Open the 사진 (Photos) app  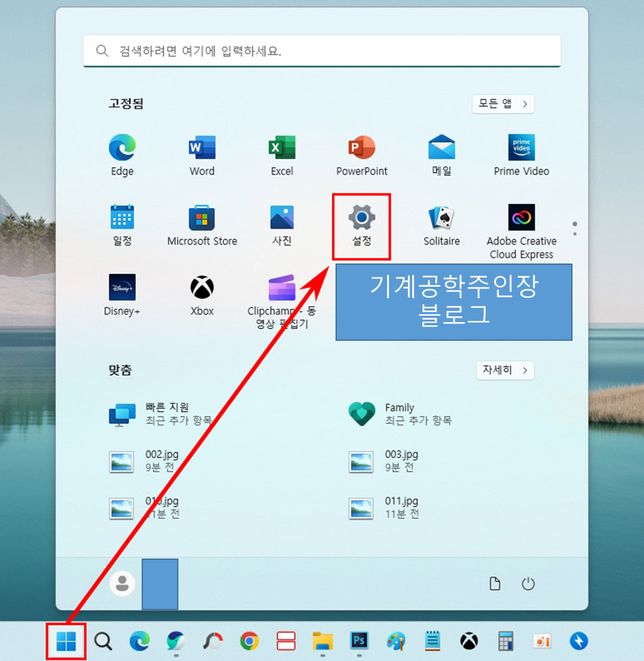coord(282,225)
